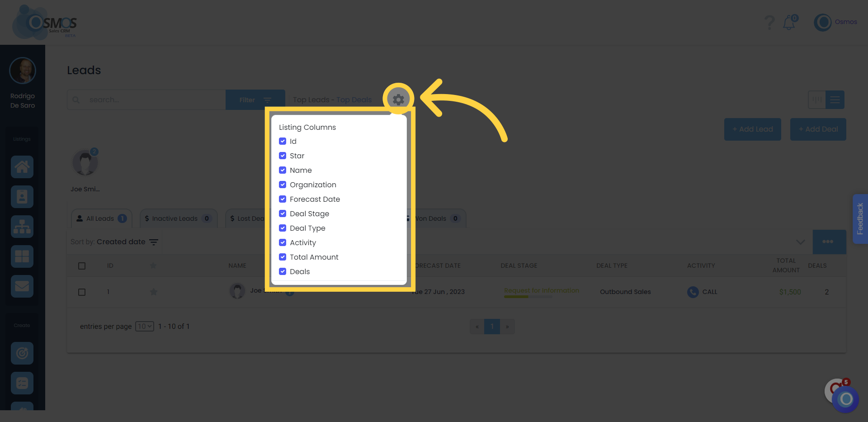The width and height of the screenshot is (868, 422).
Task: Uncheck the Deals column checkbox
Action: pos(283,271)
